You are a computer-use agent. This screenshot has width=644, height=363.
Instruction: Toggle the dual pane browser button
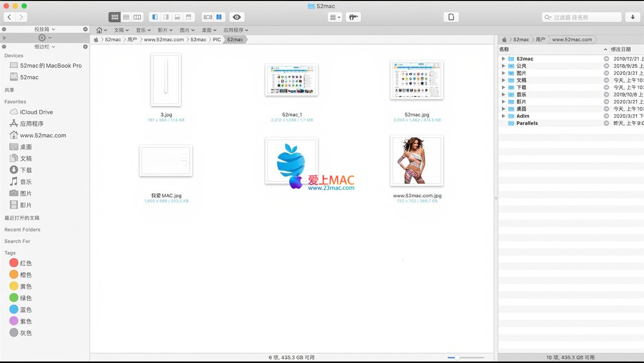pos(219,17)
